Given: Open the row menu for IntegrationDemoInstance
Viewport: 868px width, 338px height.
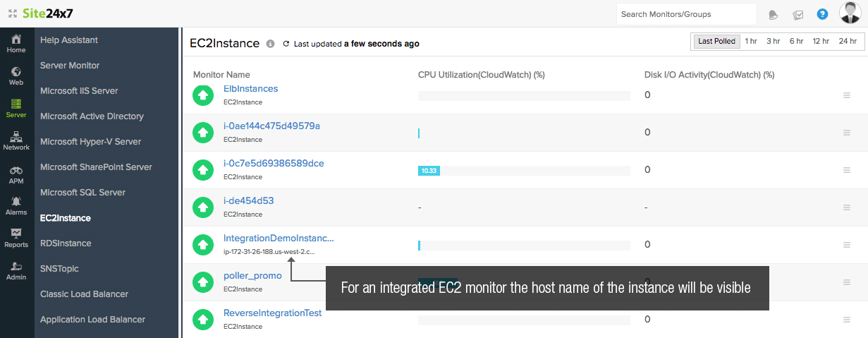Looking at the screenshot, I should tap(847, 245).
